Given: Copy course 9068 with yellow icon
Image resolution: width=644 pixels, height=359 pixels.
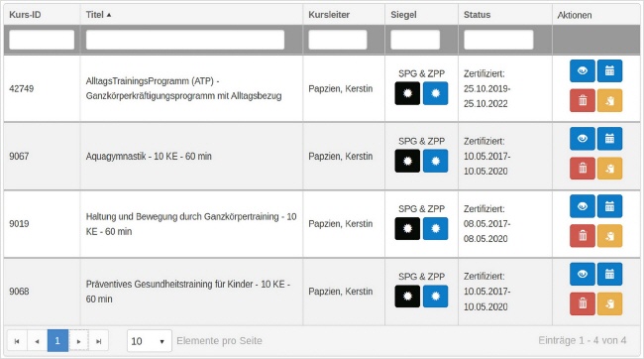Looking at the screenshot, I should point(609,303).
